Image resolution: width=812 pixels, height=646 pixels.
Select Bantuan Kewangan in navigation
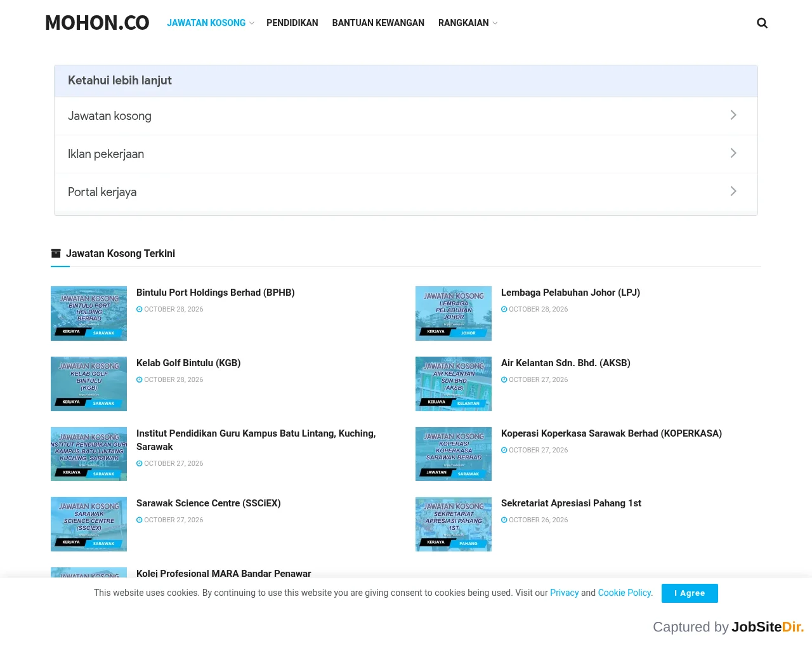(378, 23)
